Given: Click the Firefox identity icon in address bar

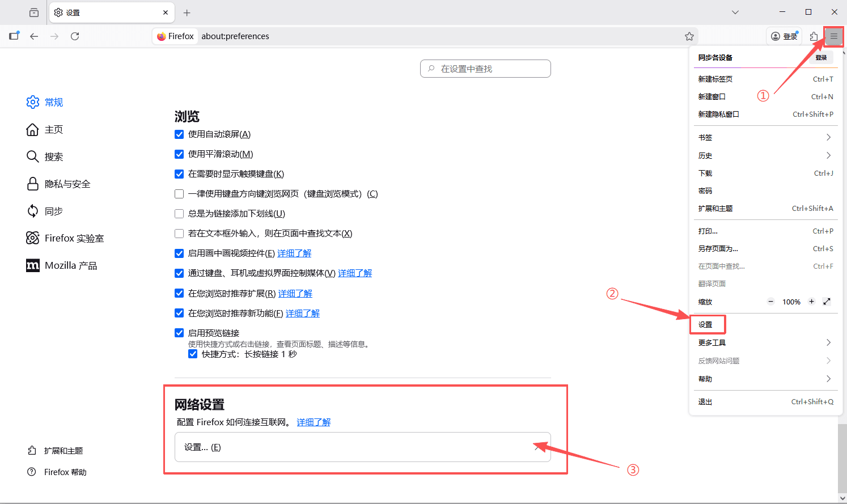Looking at the screenshot, I should (175, 36).
